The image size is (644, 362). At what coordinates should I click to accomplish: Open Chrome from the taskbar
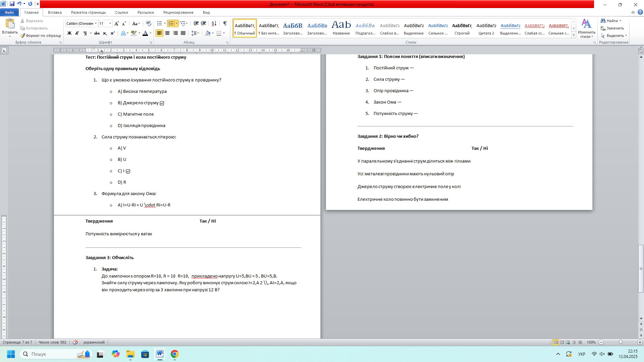(174, 354)
